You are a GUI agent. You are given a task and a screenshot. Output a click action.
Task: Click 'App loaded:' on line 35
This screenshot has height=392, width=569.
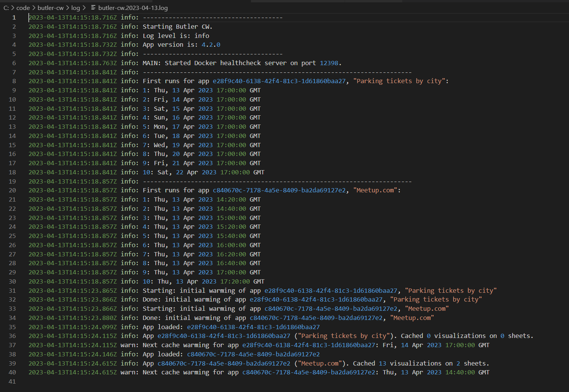click(x=163, y=327)
